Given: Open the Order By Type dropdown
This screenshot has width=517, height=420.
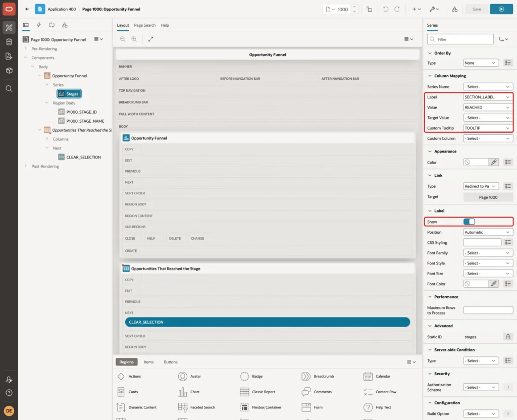Looking at the screenshot, I should 481,63.
